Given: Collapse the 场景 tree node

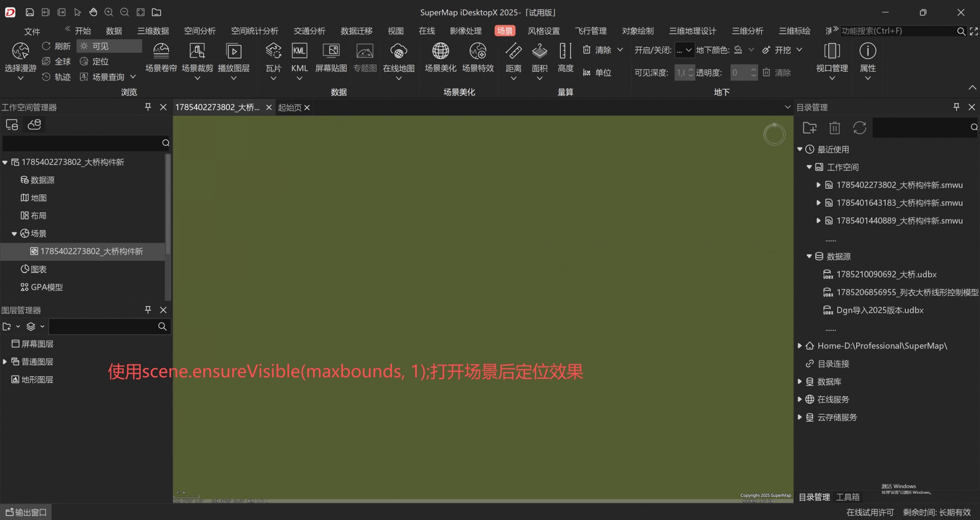Looking at the screenshot, I should tap(14, 233).
